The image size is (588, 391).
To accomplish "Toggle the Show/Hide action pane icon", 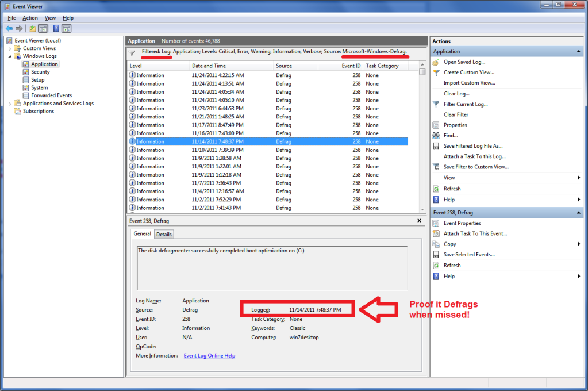I will pyautogui.click(x=66, y=28).
